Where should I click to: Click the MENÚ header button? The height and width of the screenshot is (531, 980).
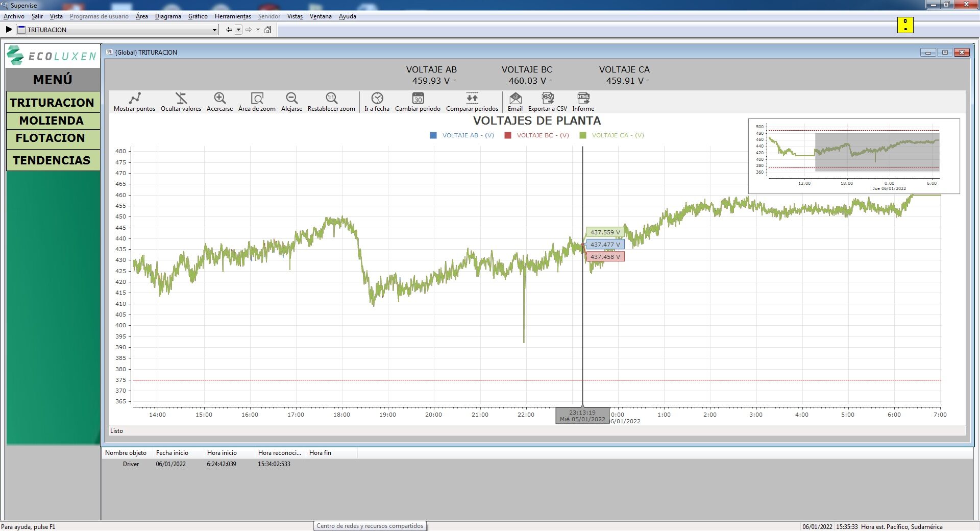(x=53, y=80)
